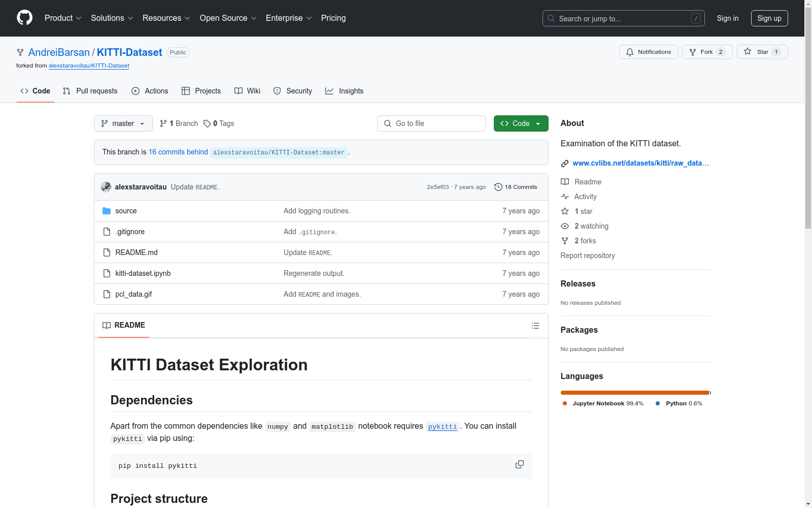Open the pykitti link in README
This screenshot has width=812, height=508.
coord(443,426)
